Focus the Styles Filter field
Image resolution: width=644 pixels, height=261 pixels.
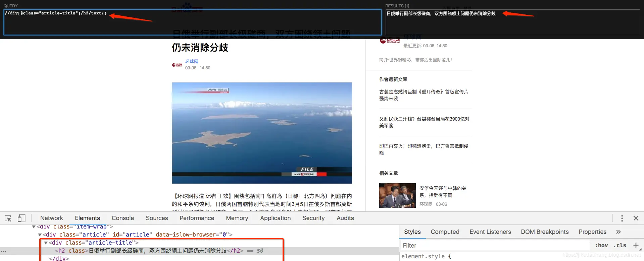[495, 245]
